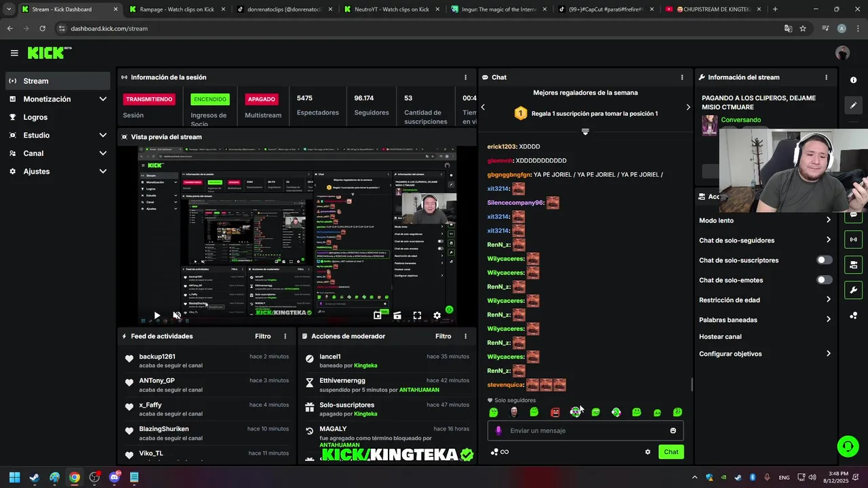The width and height of the screenshot is (868, 488).
Task: Open stream info three-dot menu
Action: [826, 77]
